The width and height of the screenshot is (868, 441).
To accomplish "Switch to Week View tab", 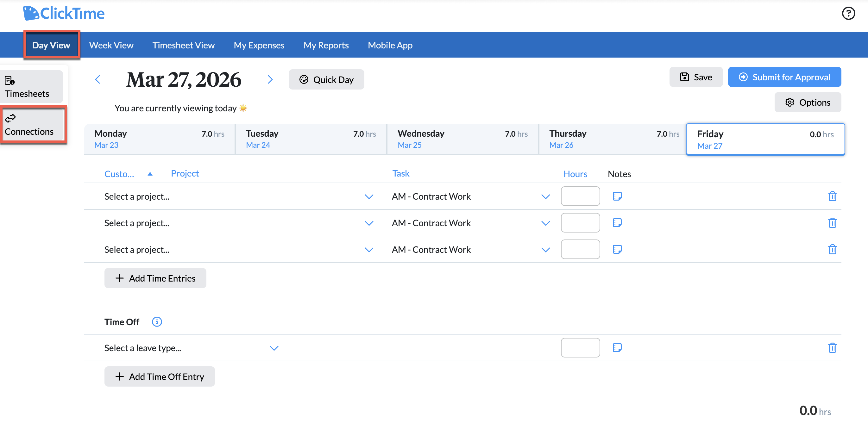I will (111, 45).
